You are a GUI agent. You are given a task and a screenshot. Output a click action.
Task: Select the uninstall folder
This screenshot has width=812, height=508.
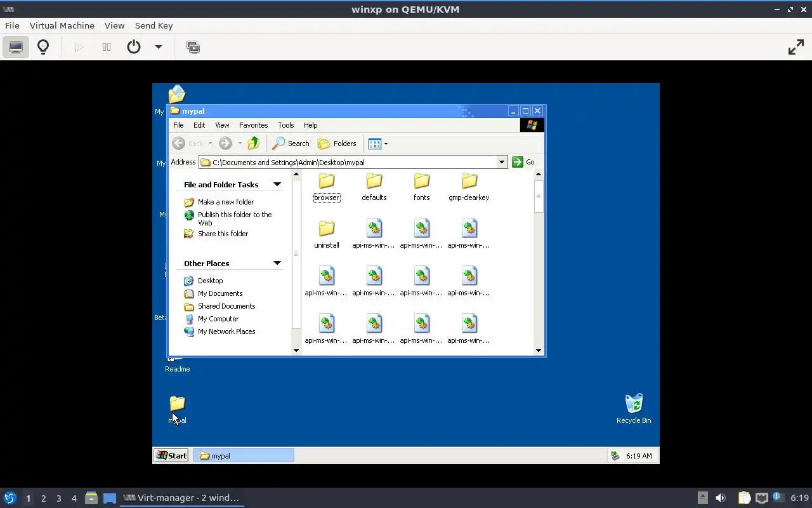coord(327,235)
